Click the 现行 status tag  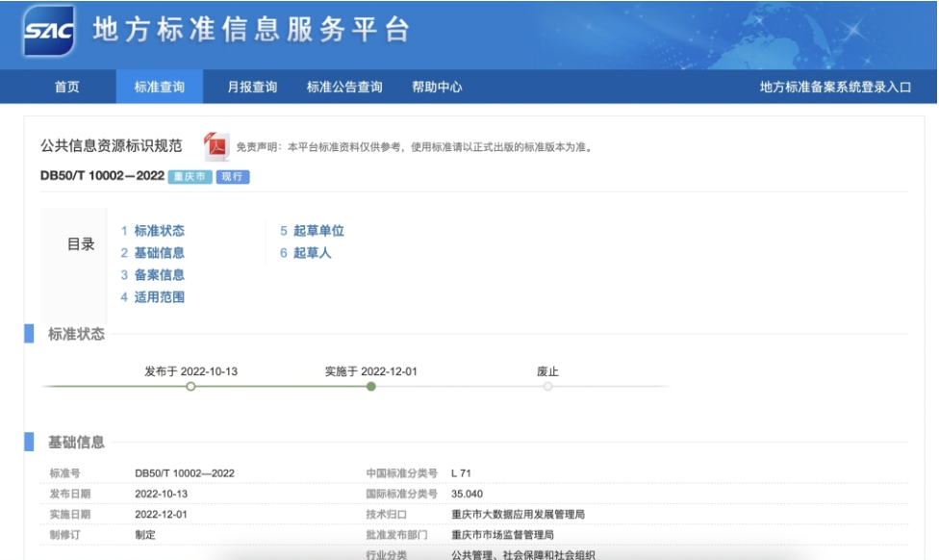(x=233, y=177)
